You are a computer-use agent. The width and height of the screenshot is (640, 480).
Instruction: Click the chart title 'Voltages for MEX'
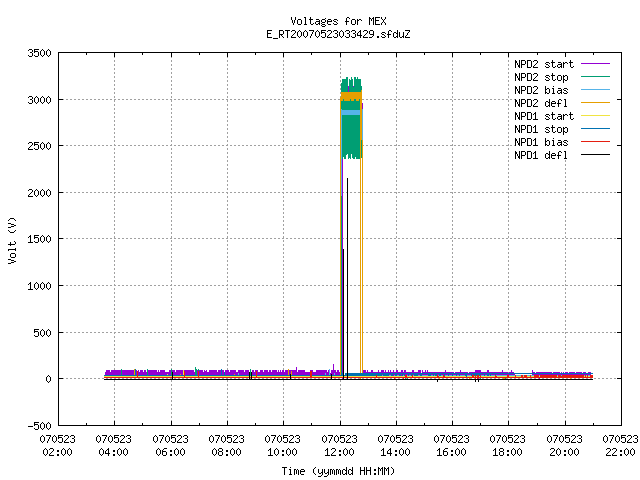pyautogui.click(x=338, y=21)
